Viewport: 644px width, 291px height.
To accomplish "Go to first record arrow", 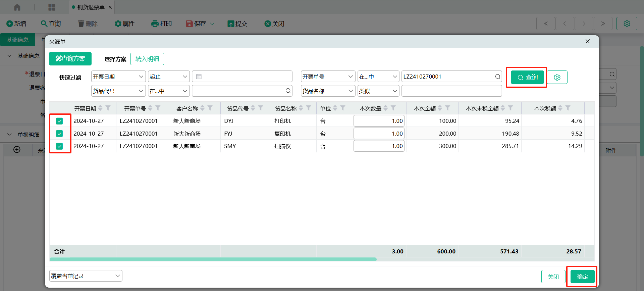I will [546, 23].
